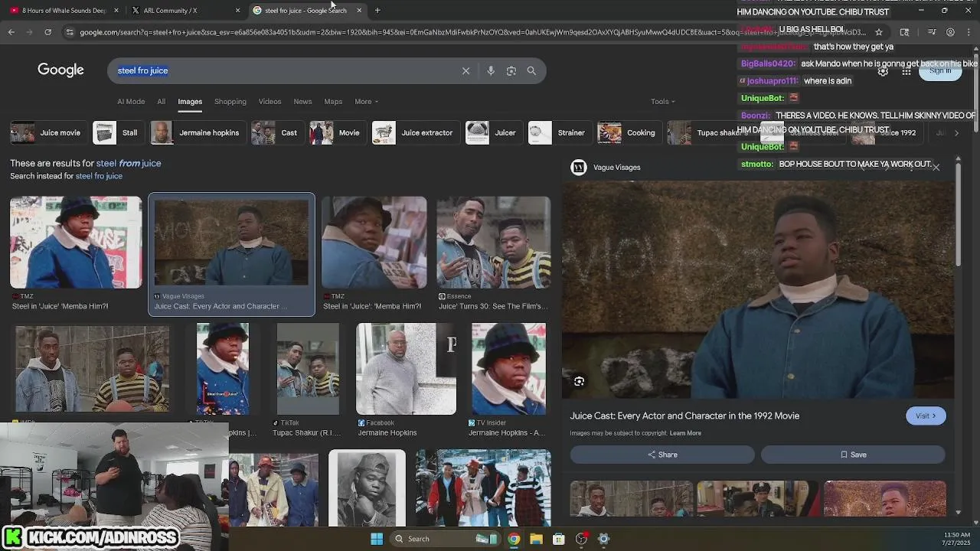The height and width of the screenshot is (551, 980).
Task: Reload the page with the refresh icon
Action: coord(47,32)
